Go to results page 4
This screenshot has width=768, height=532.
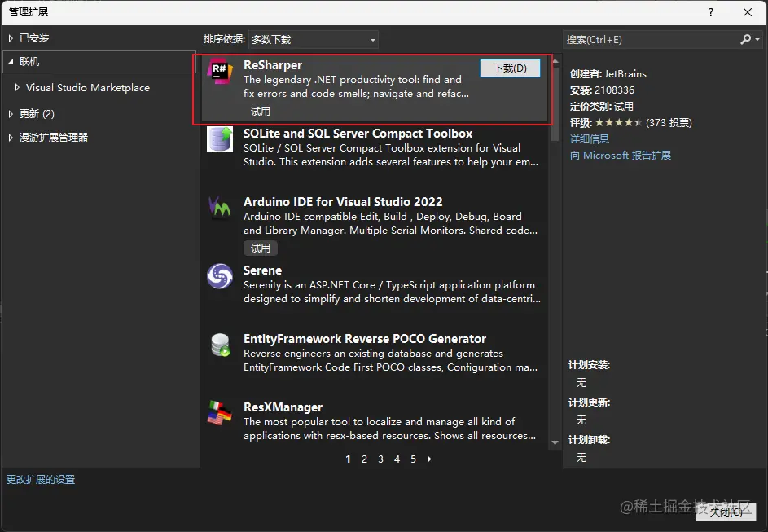point(397,459)
